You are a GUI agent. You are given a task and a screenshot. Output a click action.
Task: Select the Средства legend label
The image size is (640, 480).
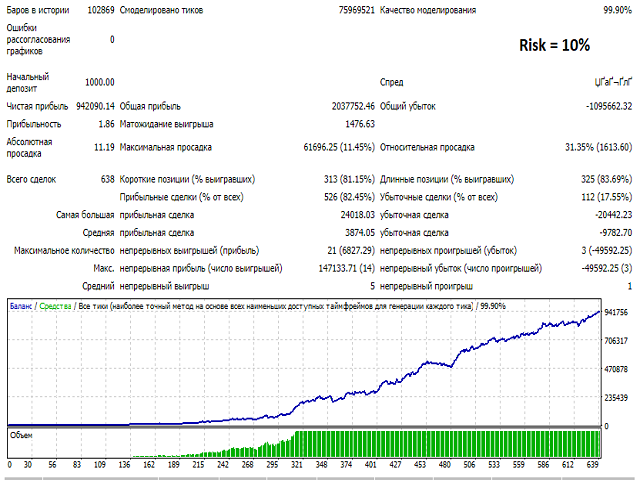coord(54,305)
